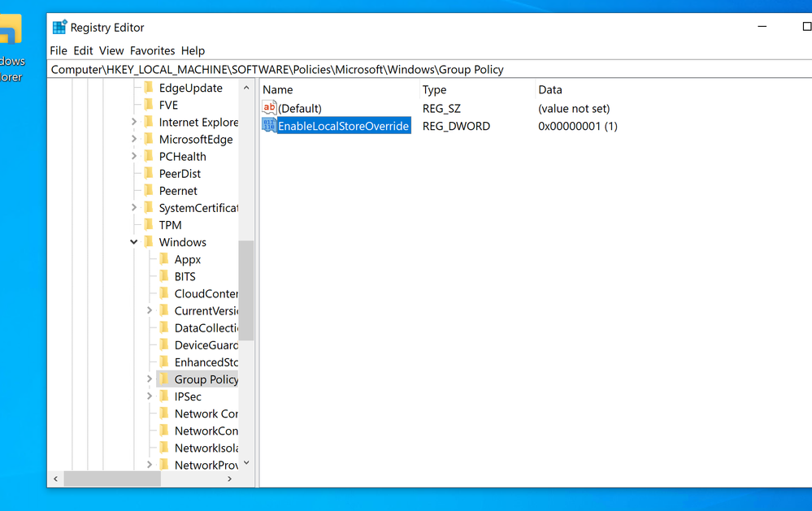Expand the Group Policy key

tap(149, 379)
